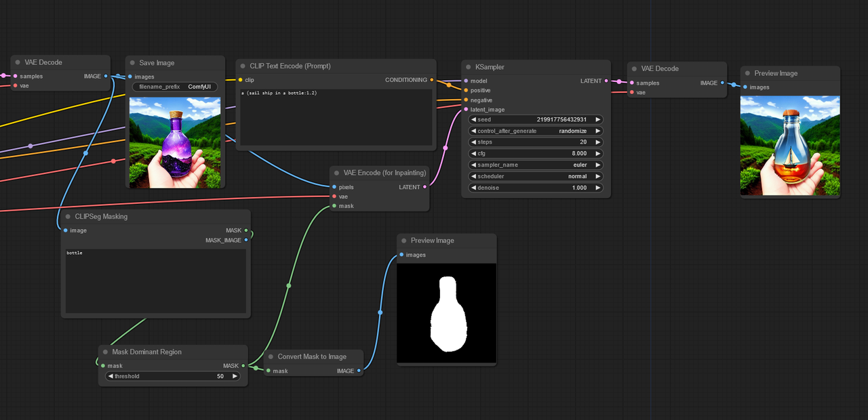Image resolution: width=868 pixels, height=420 pixels.
Task: Collapse the Preview Image node showing the mask
Action: point(403,240)
